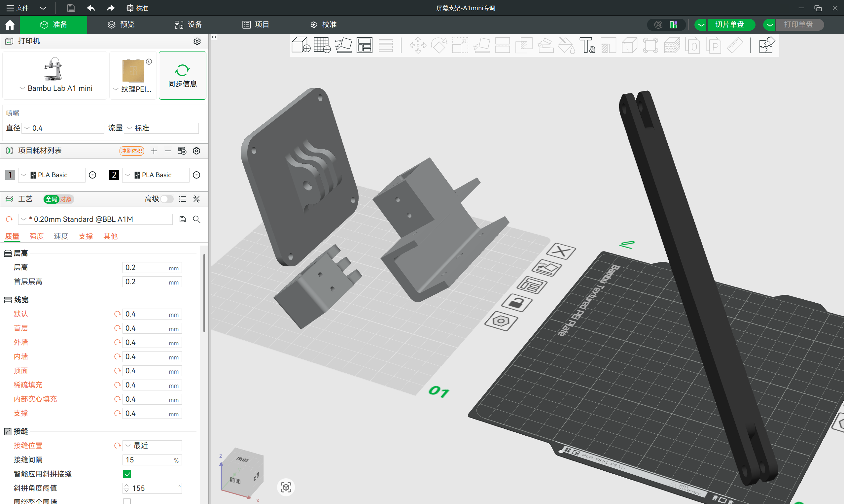Click the File menu
The width and height of the screenshot is (844, 504).
click(x=18, y=8)
